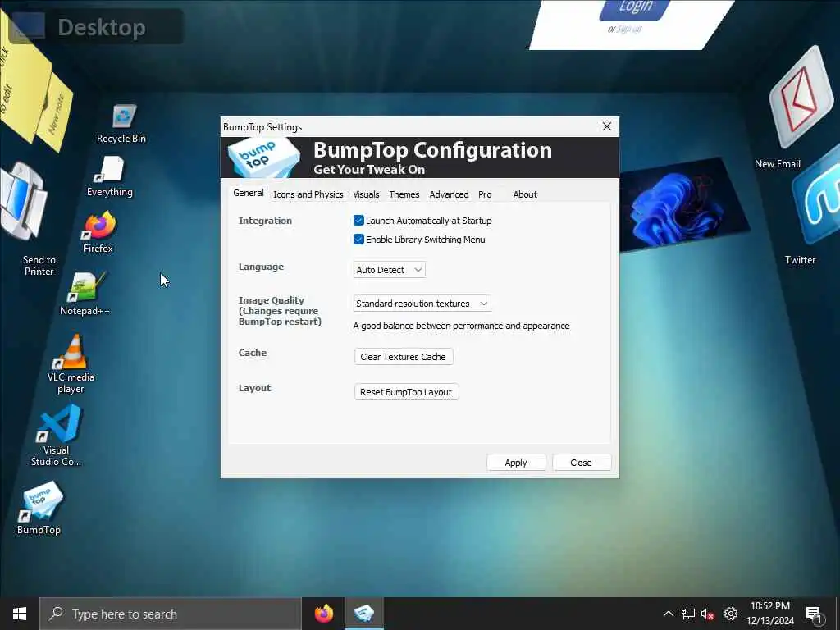Click the Close button in settings
Screen dimensions: 840x630
pyautogui.click(x=582, y=463)
